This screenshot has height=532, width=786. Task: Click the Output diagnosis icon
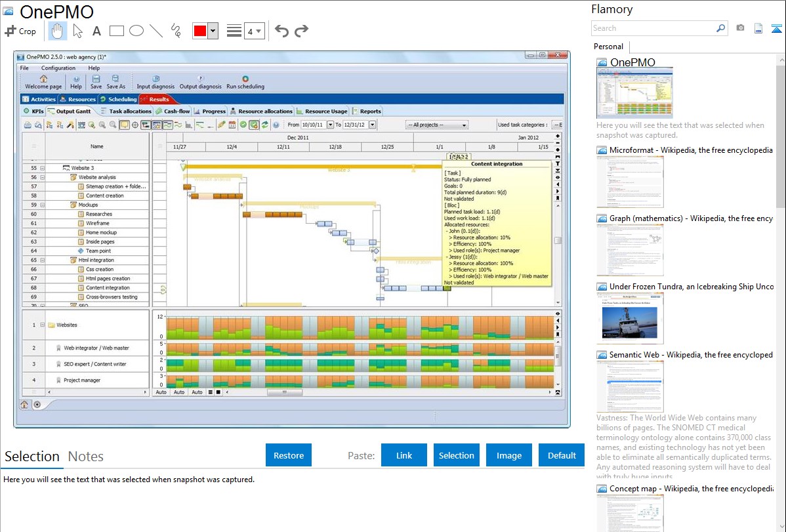[x=201, y=79]
